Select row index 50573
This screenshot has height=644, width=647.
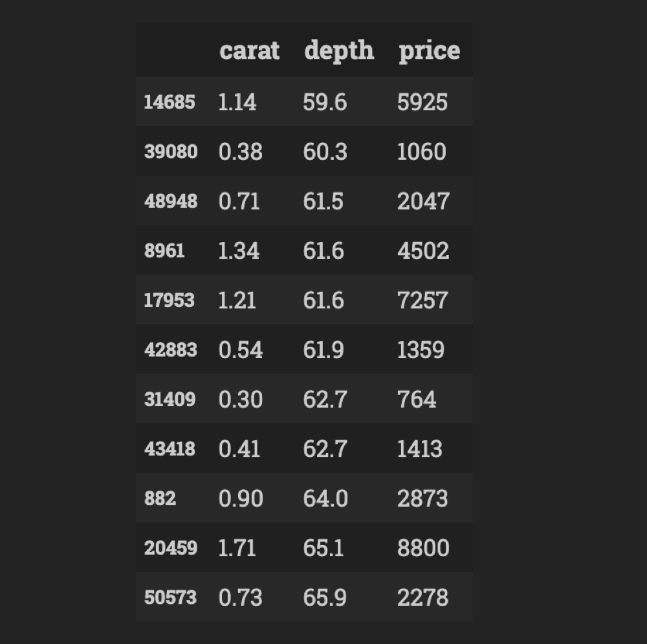(x=170, y=597)
